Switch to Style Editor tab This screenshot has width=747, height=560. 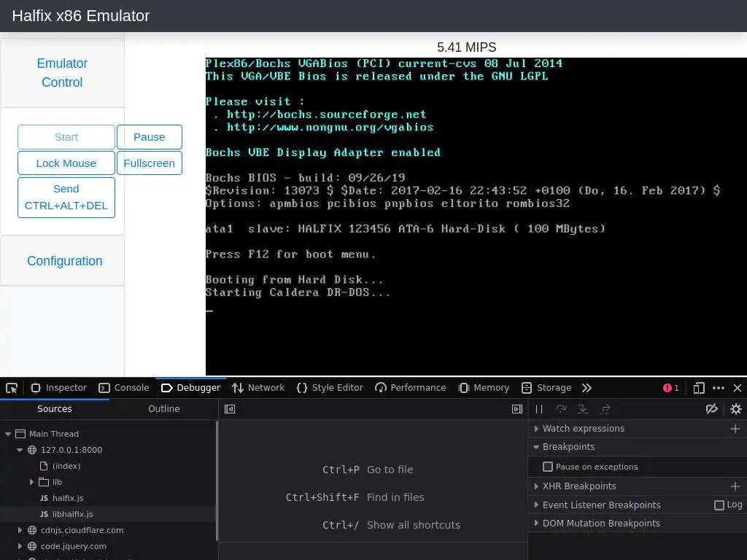point(330,388)
